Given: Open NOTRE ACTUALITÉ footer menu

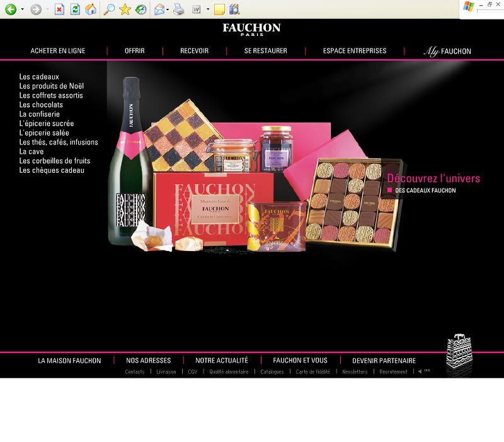Looking at the screenshot, I should click(x=222, y=361).
